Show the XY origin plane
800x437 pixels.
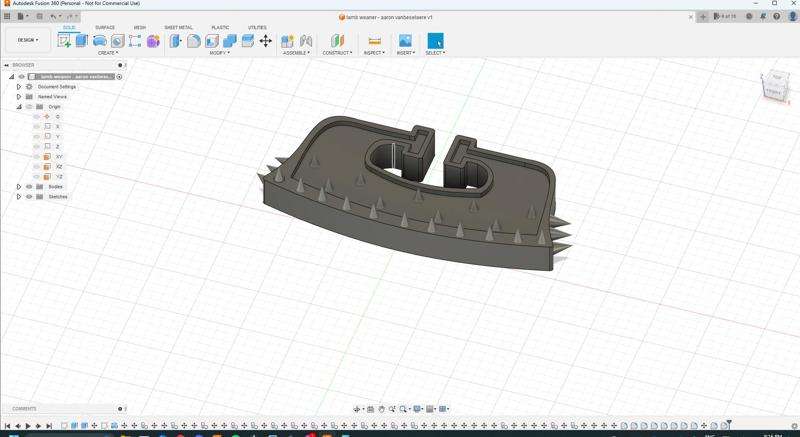coord(37,157)
